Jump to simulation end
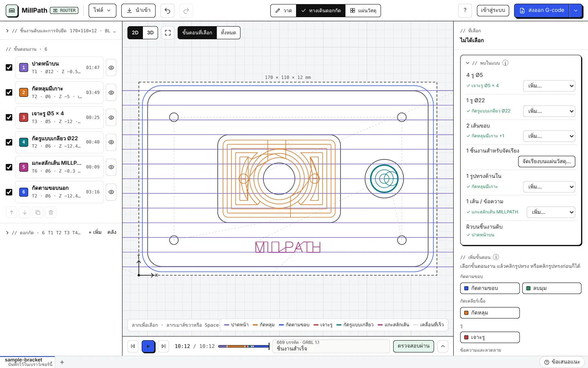This screenshot has width=588, height=368. pos(163,346)
